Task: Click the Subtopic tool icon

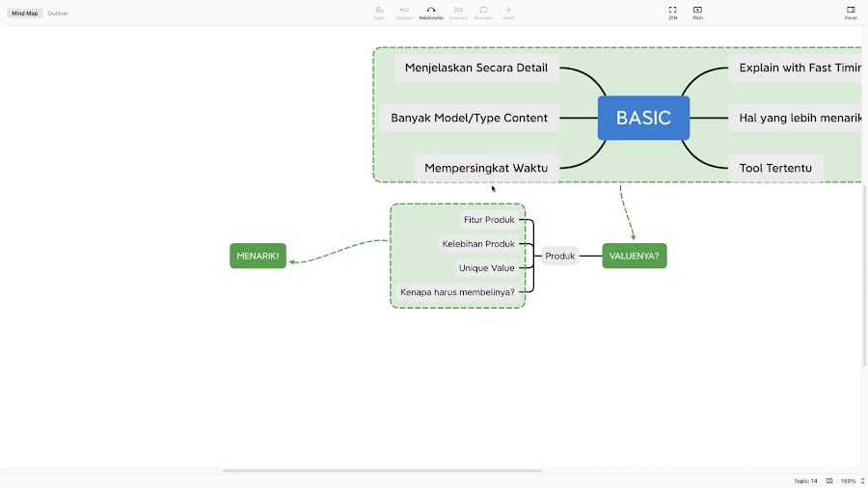Action: coord(404,10)
